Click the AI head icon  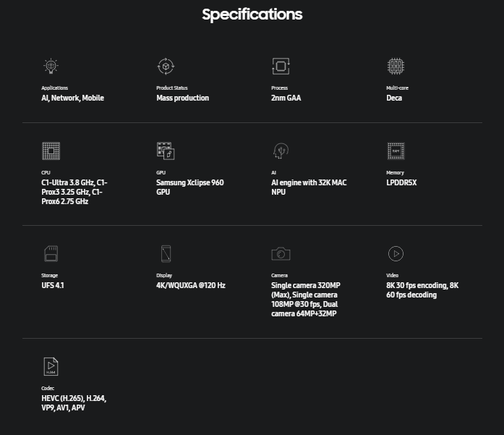pyautogui.click(x=281, y=151)
